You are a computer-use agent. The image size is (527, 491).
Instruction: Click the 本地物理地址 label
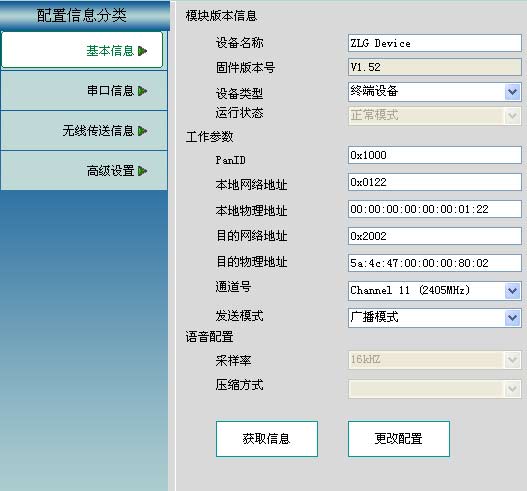pyautogui.click(x=252, y=211)
